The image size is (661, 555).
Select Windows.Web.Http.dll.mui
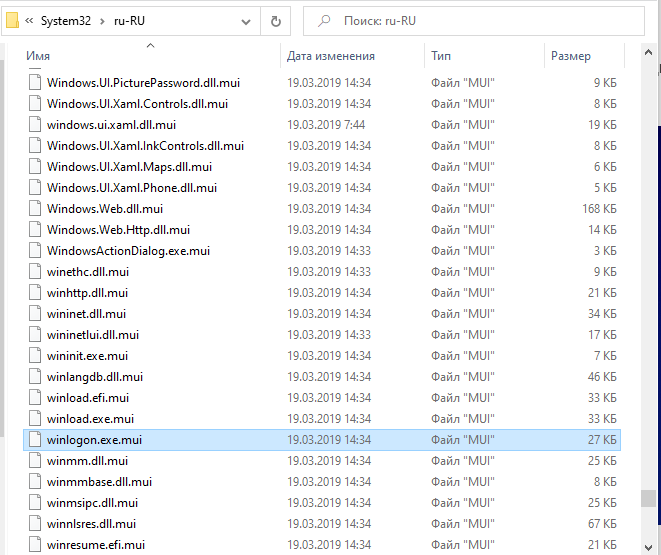(118, 230)
